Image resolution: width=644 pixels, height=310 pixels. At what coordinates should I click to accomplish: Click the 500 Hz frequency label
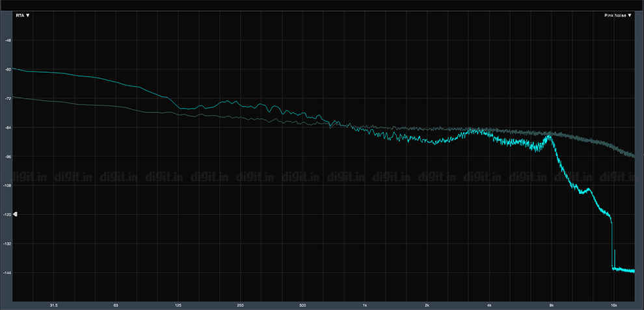click(x=302, y=305)
